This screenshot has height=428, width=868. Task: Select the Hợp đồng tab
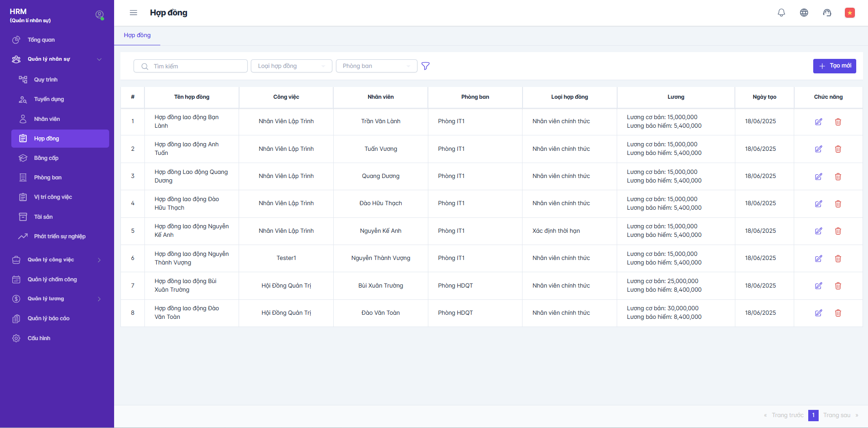point(137,35)
